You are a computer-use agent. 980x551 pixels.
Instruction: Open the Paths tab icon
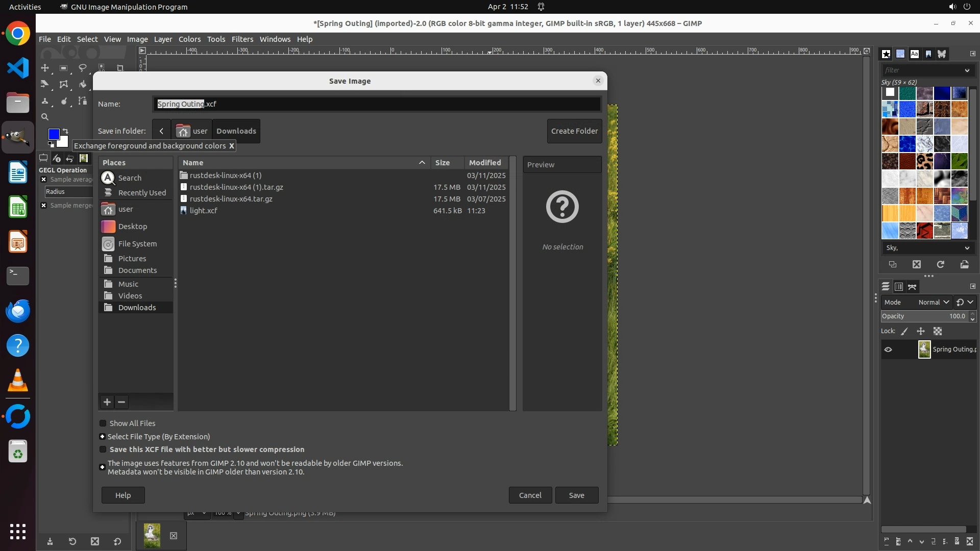912,287
